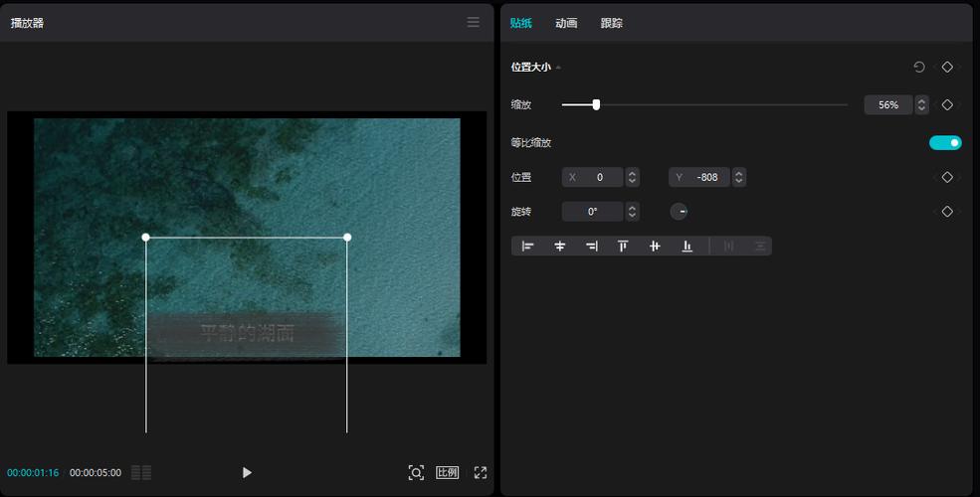Screen dimensions: 980x497
Task: Switch to the 动画 tab
Action: pos(566,23)
